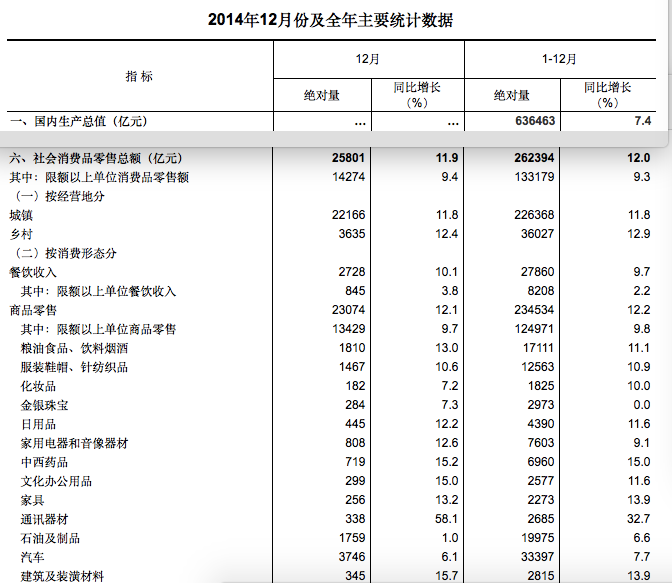Select the 家具 row label
This screenshot has width=672, height=583.
click(33, 500)
